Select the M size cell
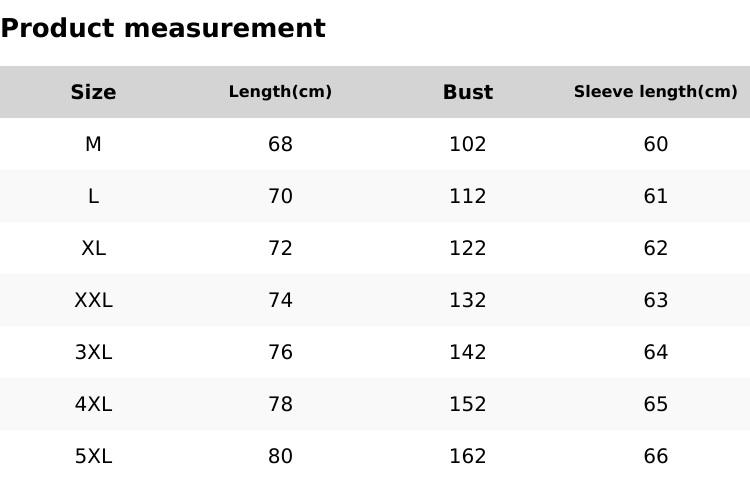Viewport: 750px width, 482px height. 93,144
